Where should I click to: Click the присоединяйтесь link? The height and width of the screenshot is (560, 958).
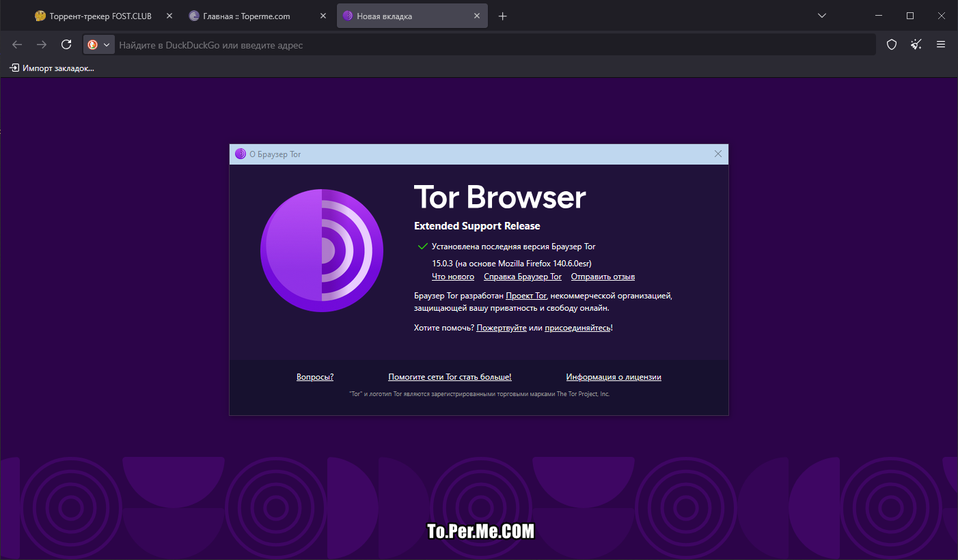(577, 328)
